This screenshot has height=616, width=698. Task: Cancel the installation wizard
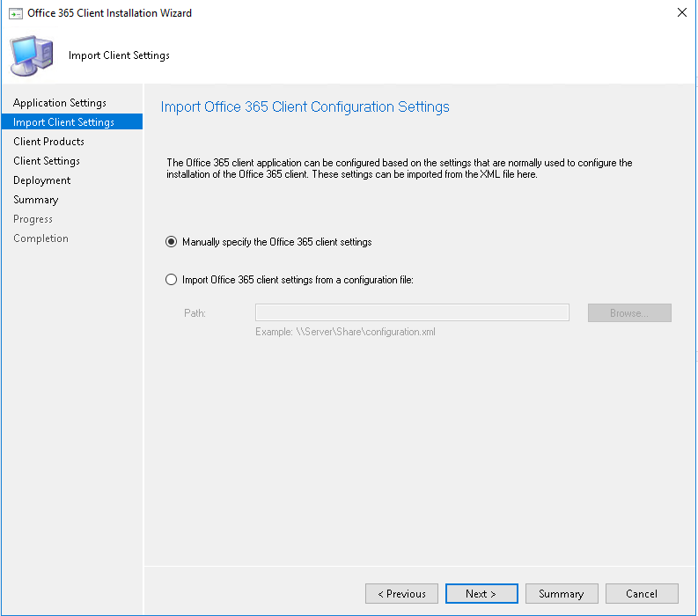[642, 594]
